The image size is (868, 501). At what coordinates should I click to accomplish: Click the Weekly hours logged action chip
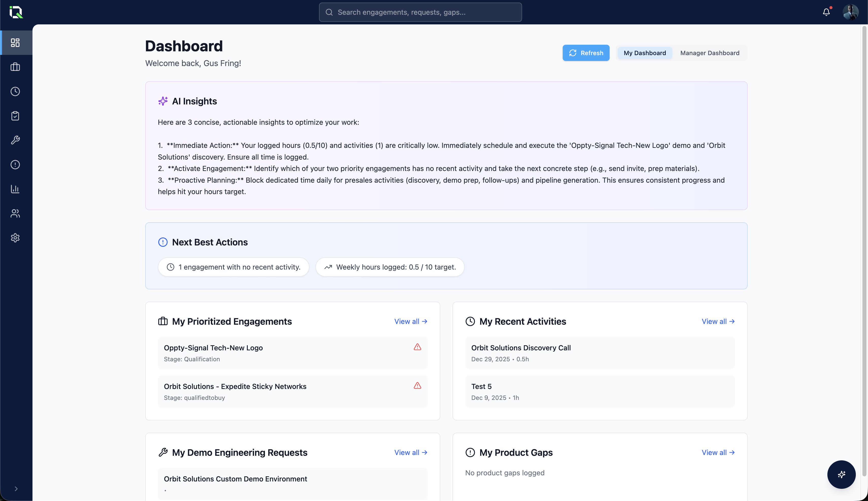coord(390,267)
